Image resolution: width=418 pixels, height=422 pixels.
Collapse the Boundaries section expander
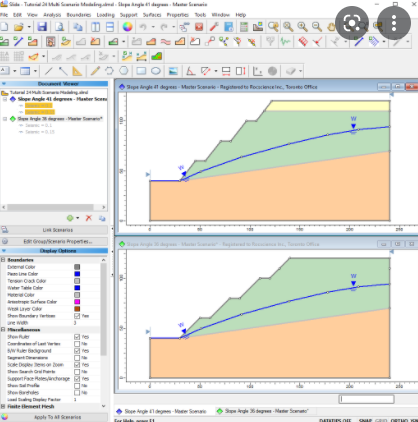click(3, 260)
